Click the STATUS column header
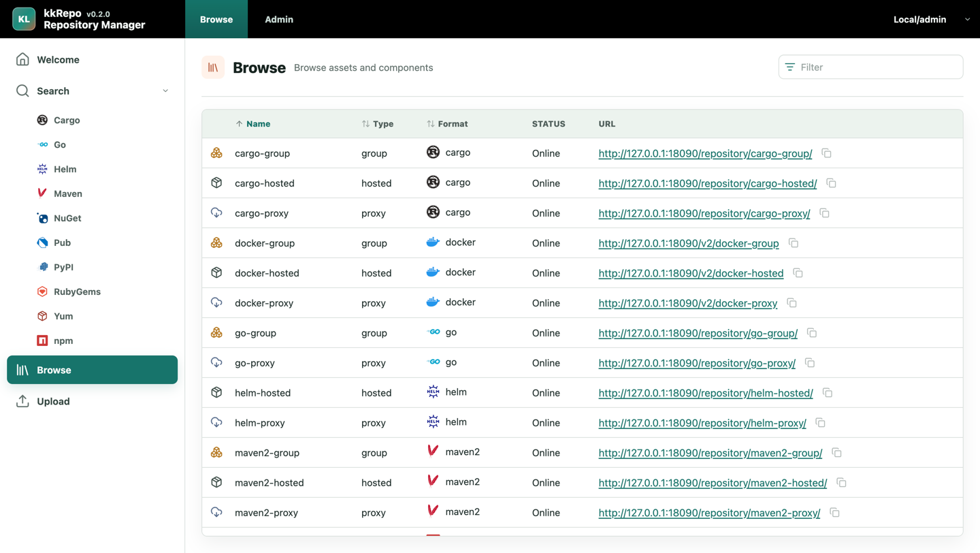Viewport: 980px width, 553px height. 549,124
